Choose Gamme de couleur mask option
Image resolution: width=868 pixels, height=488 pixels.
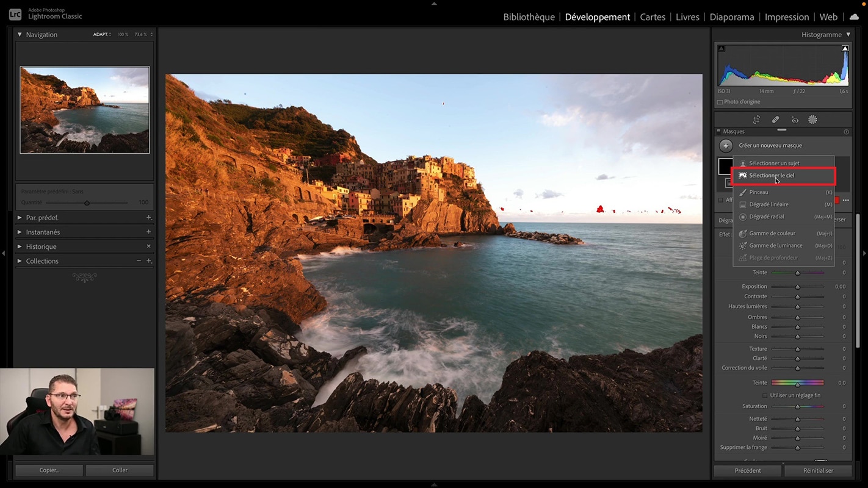(x=784, y=233)
